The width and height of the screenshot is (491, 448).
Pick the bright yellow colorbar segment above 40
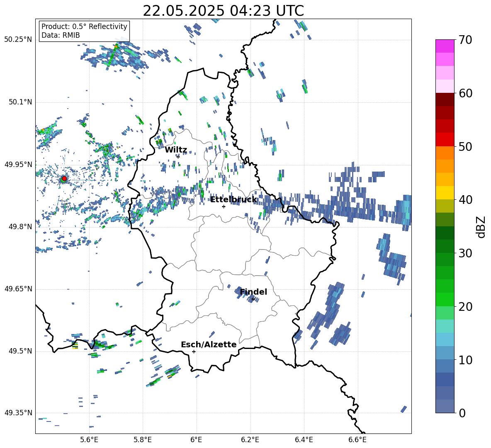point(445,193)
